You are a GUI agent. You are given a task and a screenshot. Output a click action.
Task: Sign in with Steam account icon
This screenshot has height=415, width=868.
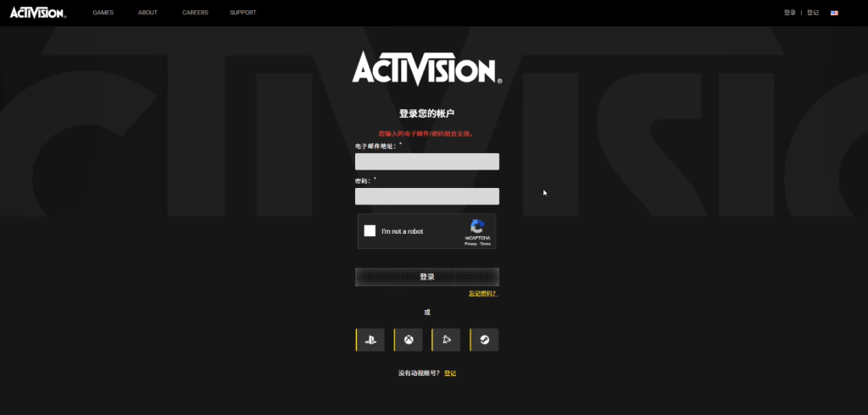(x=484, y=340)
